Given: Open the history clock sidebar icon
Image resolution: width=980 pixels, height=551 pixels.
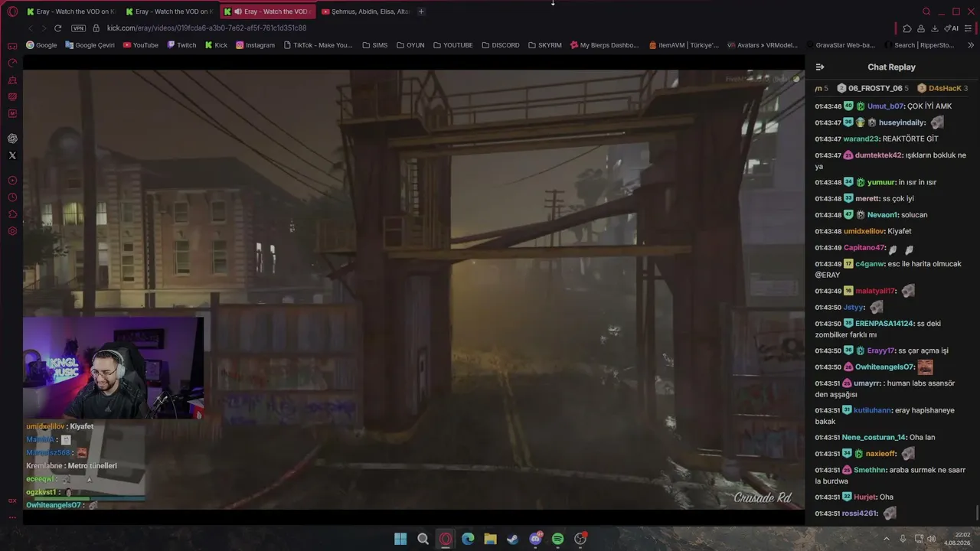Looking at the screenshot, I should tap(12, 197).
